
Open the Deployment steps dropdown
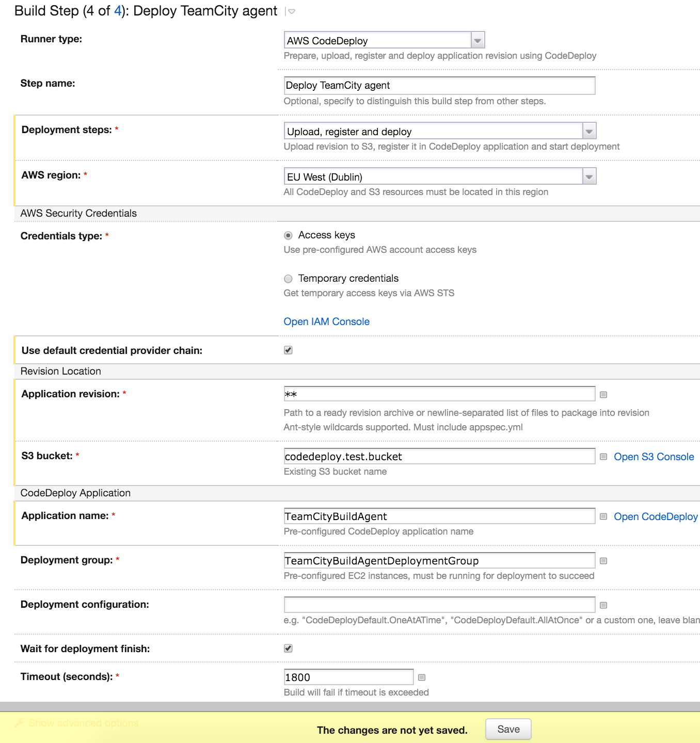[x=440, y=131]
